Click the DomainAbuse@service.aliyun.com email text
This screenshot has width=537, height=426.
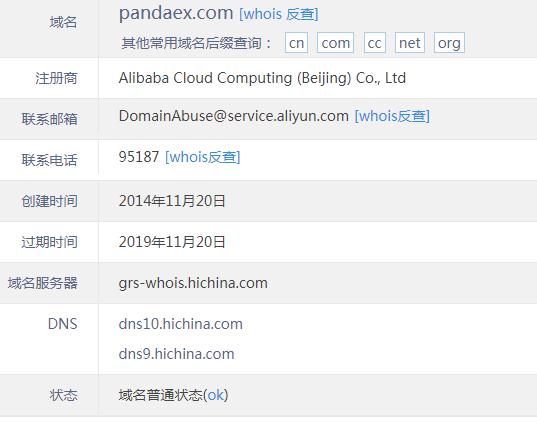click(234, 116)
